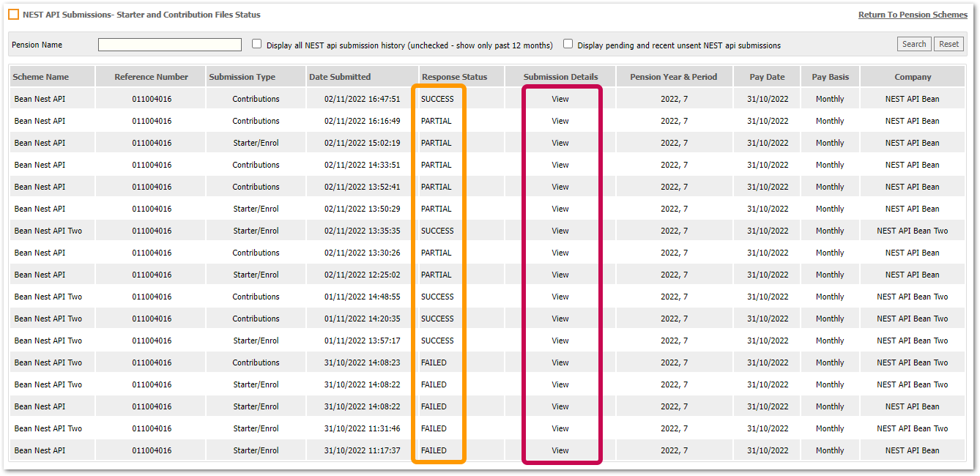Click the Pension Name text field
Image resolution: width=980 pixels, height=476 pixels.
coord(170,45)
